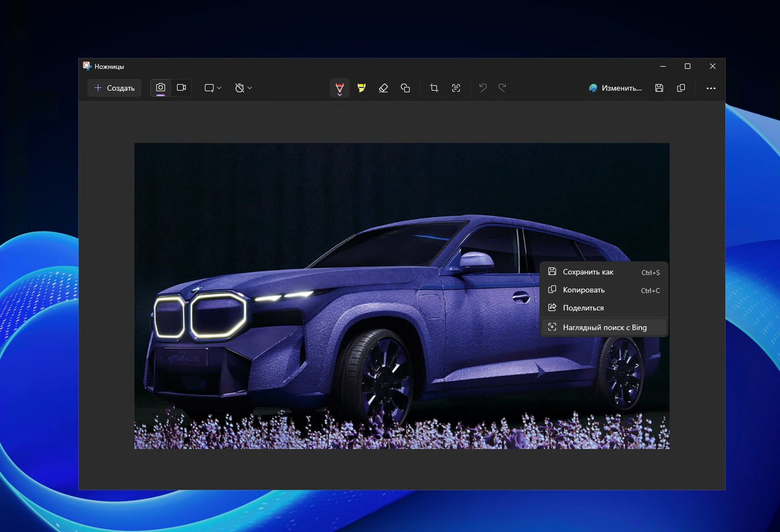
Task: Select the red ballpoint pen tool
Action: 340,88
